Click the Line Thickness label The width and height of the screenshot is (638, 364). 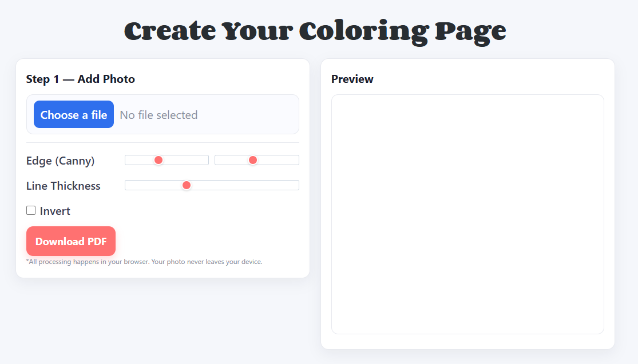(63, 186)
